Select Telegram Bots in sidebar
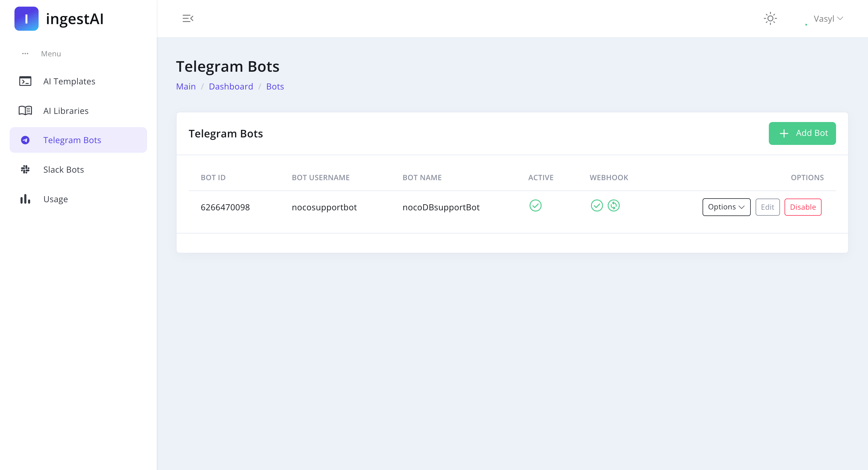Viewport: 868px width, 470px height. coord(78,140)
